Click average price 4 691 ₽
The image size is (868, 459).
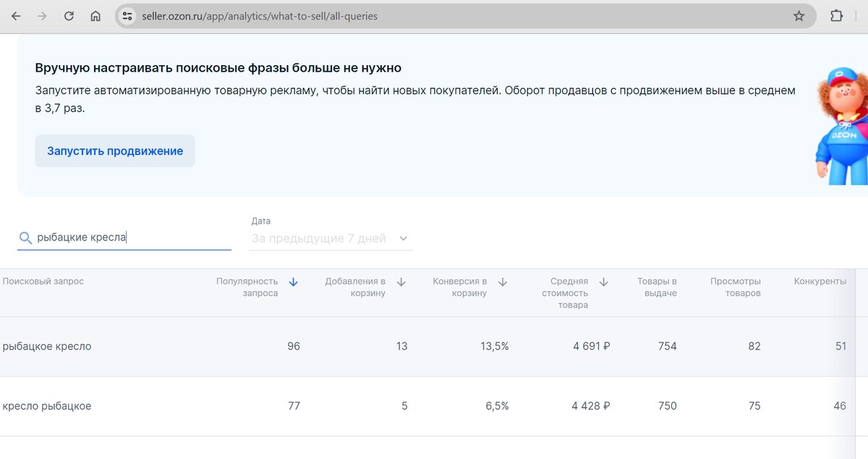click(x=592, y=346)
